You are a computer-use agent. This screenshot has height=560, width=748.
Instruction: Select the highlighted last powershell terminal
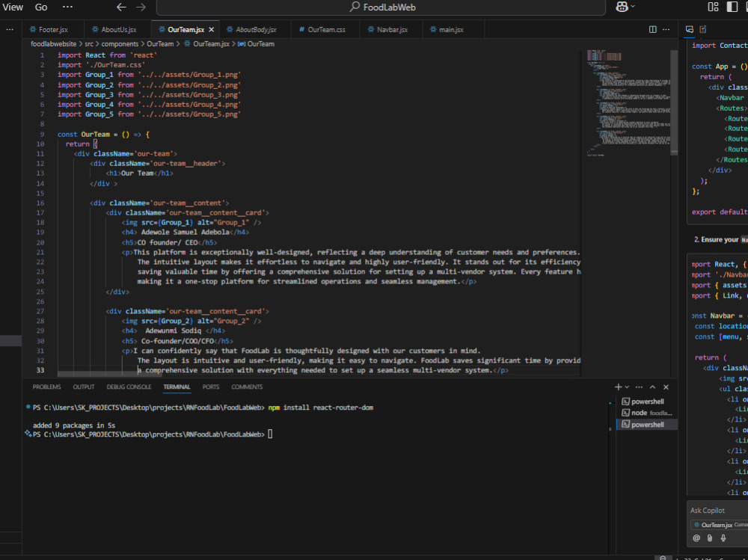[647, 425]
